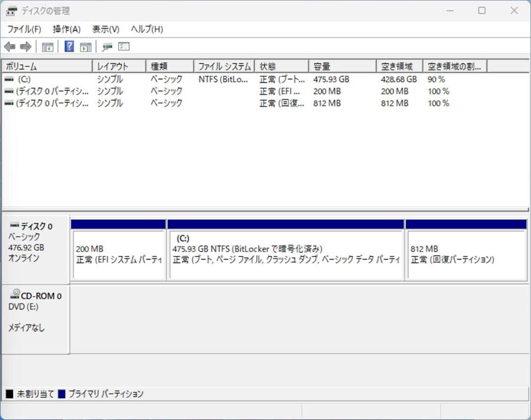
Task: Select the CD-ROM 0 DVD (E:) label panel
Action: coord(35,319)
